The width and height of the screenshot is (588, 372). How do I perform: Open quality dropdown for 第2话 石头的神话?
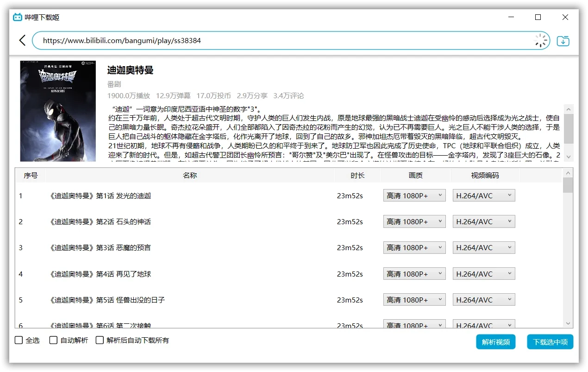414,221
